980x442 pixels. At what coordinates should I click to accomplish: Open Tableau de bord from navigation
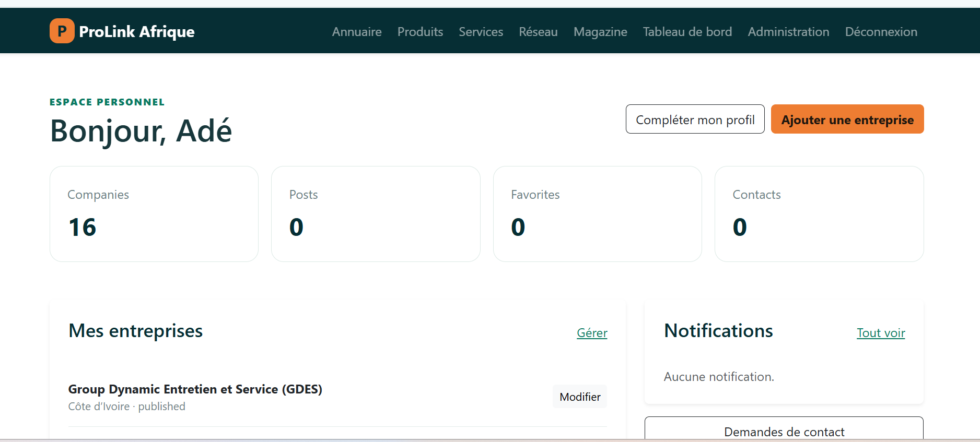pyautogui.click(x=687, y=32)
